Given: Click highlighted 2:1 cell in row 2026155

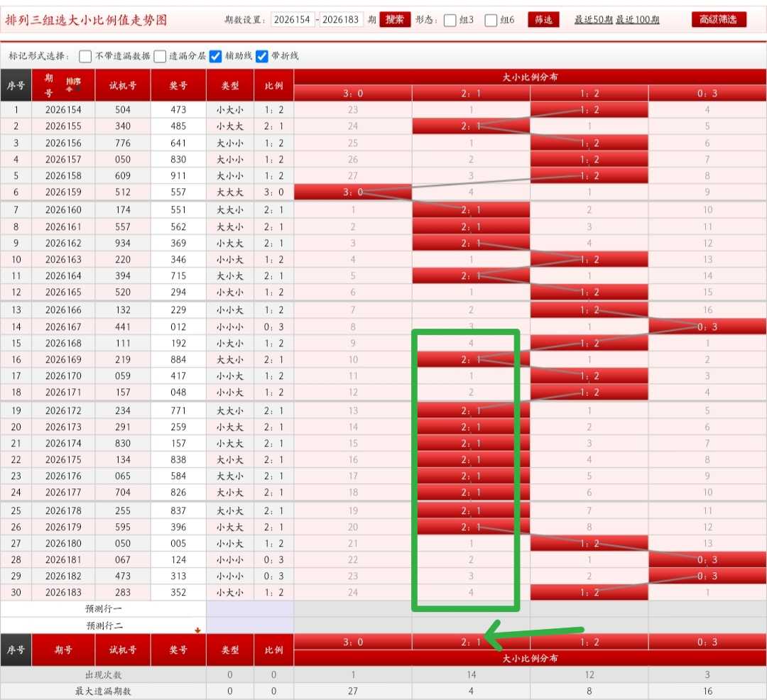Looking at the screenshot, I should point(471,126).
